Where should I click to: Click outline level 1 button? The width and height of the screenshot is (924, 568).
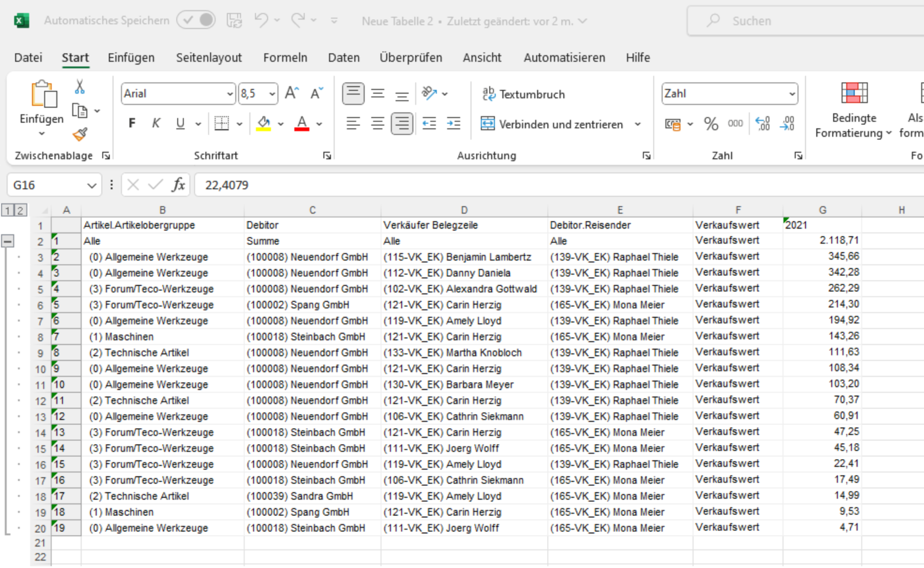coord(7,210)
